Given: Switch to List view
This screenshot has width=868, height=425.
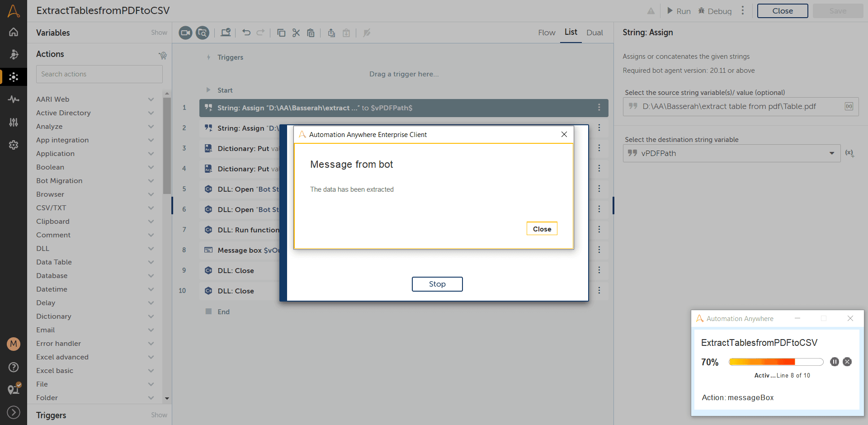Looking at the screenshot, I should [x=571, y=32].
